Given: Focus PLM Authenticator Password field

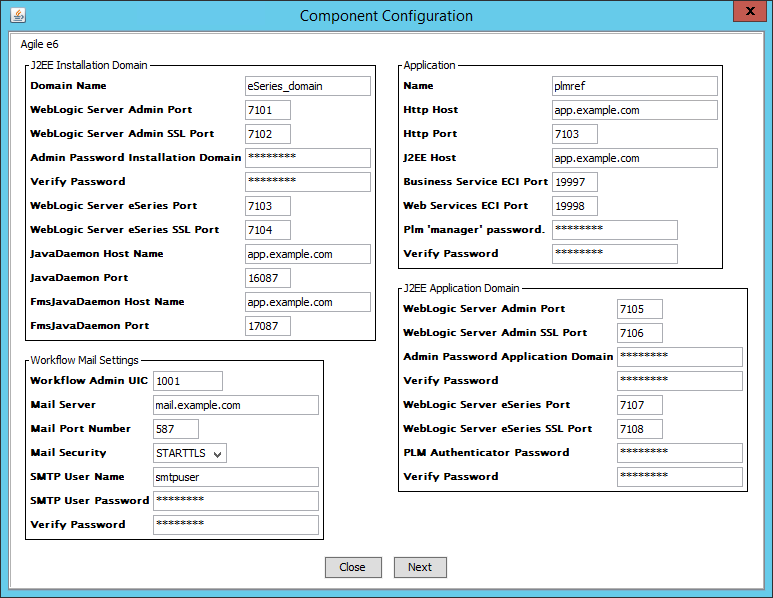Looking at the screenshot, I should (680, 453).
